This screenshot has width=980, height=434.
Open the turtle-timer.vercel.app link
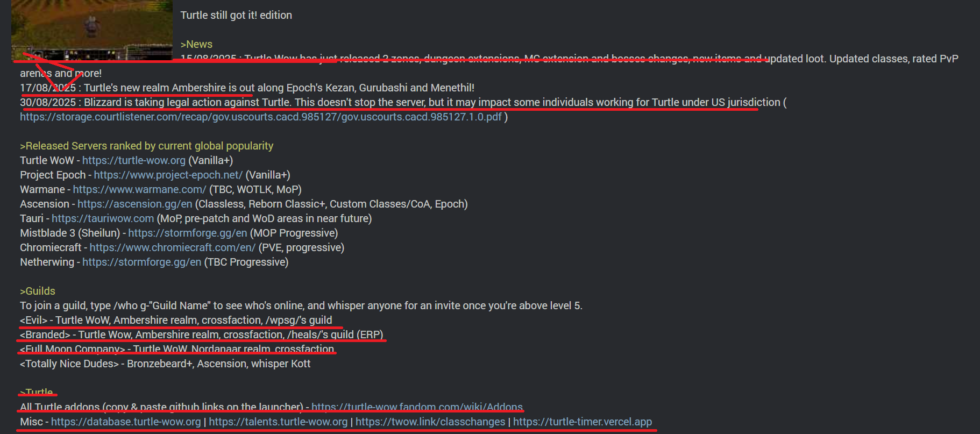click(x=583, y=422)
